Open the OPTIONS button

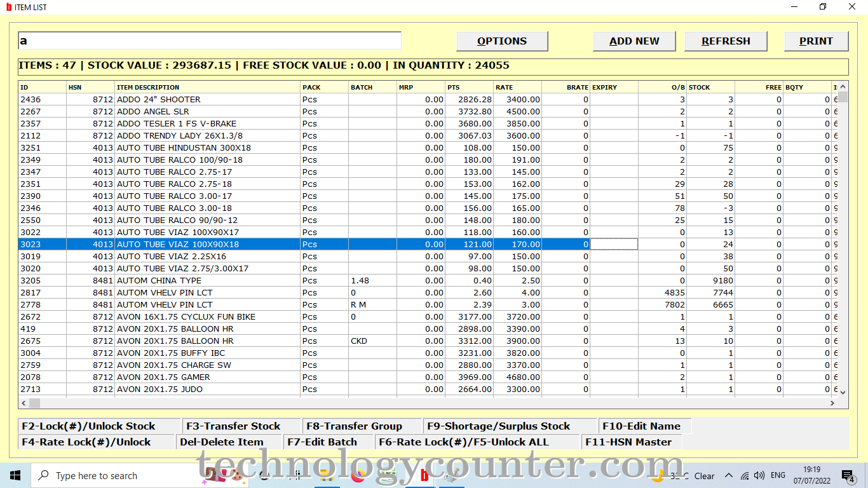(502, 41)
